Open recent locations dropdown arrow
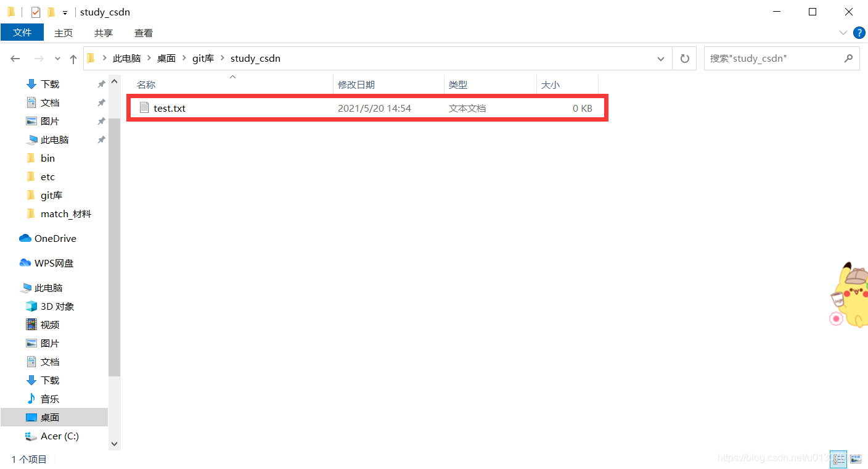The height and width of the screenshot is (469, 868). click(x=57, y=59)
